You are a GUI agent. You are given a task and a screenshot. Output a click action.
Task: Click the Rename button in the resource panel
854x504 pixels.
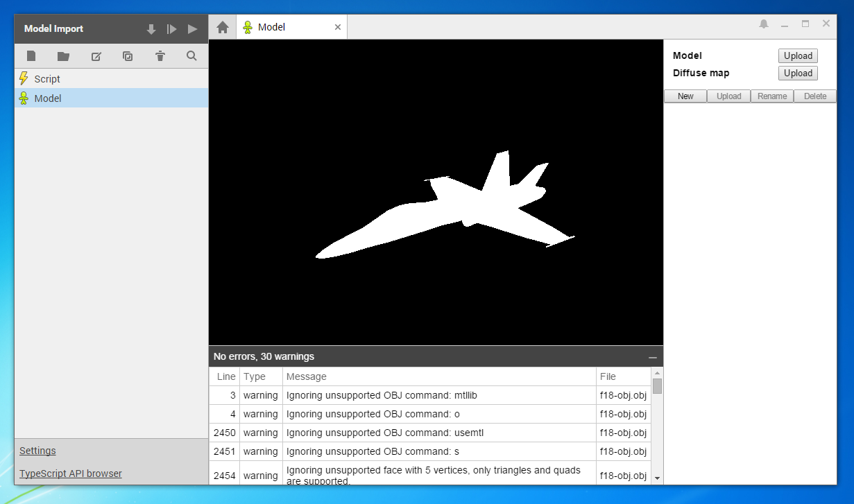pyautogui.click(x=772, y=96)
